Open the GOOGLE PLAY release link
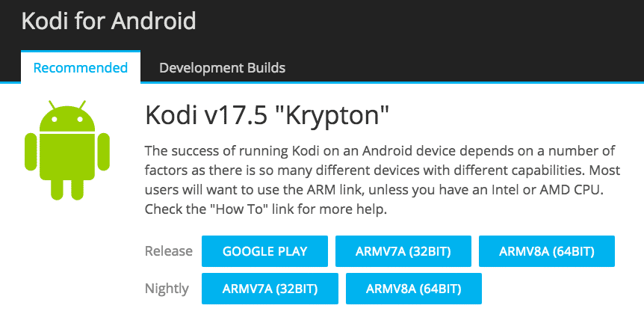Screen dimensions: 644x329 pyautogui.click(x=264, y=251)
